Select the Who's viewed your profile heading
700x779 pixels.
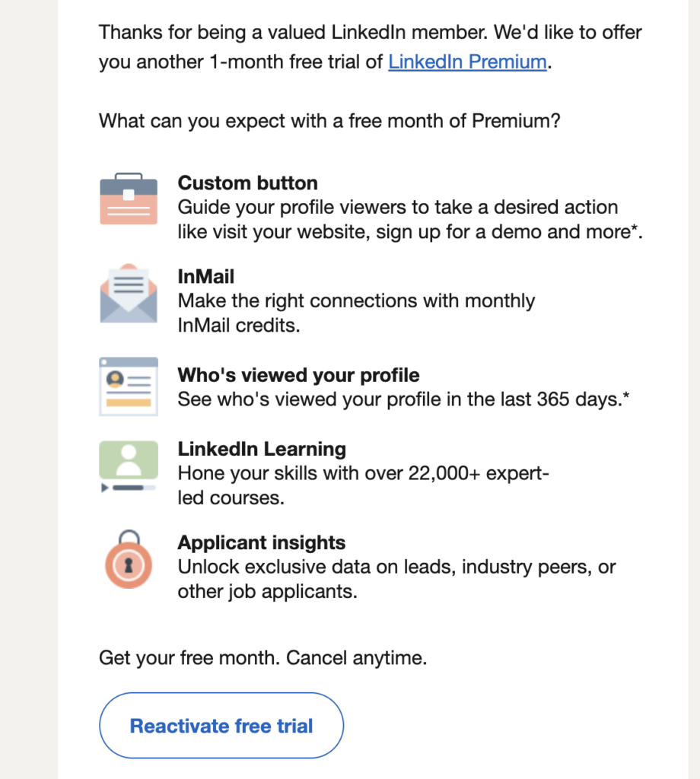297,375
